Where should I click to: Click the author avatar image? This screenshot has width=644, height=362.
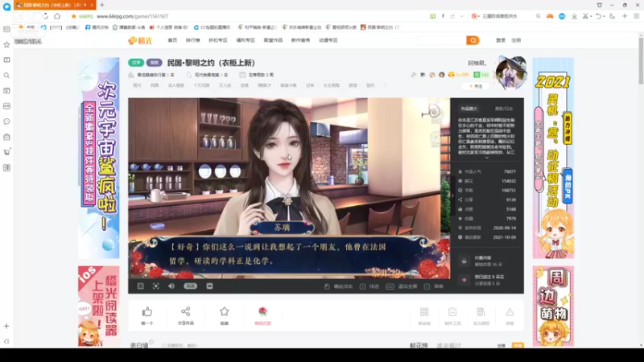(511, 72)
